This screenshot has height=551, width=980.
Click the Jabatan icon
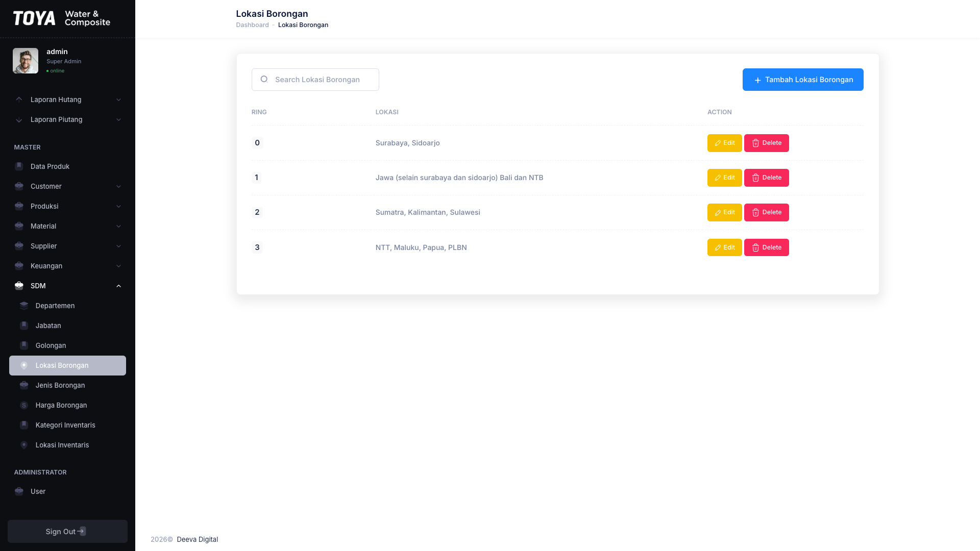click(24, 325)
